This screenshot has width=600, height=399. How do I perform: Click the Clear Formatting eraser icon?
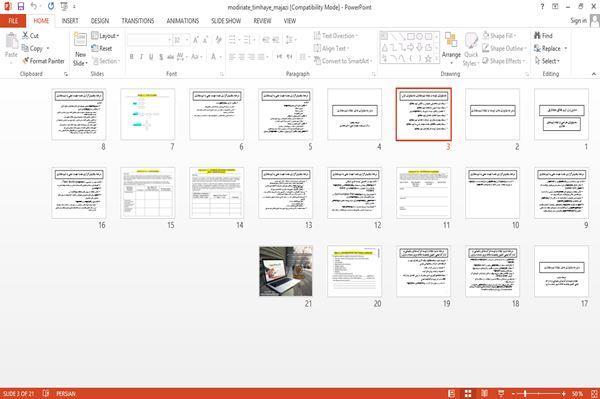(218, 40)
